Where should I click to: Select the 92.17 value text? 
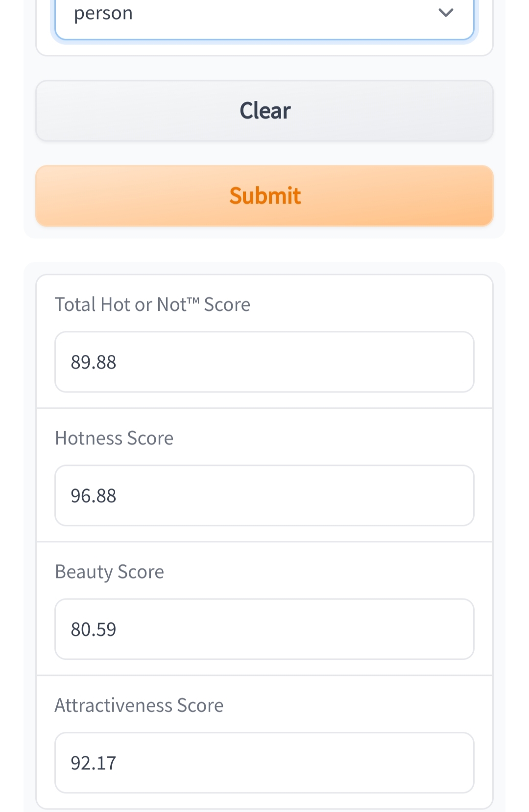coord(94,763)
